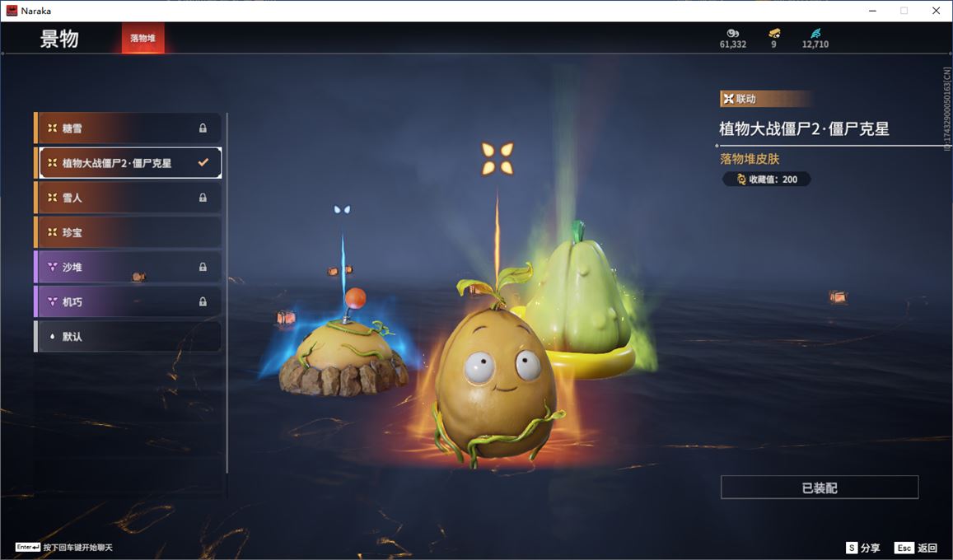Click the Naraka app icon in title bar
Image resolution: width=953 pixels, height=560 pixels.
click(x=12, y=11)
